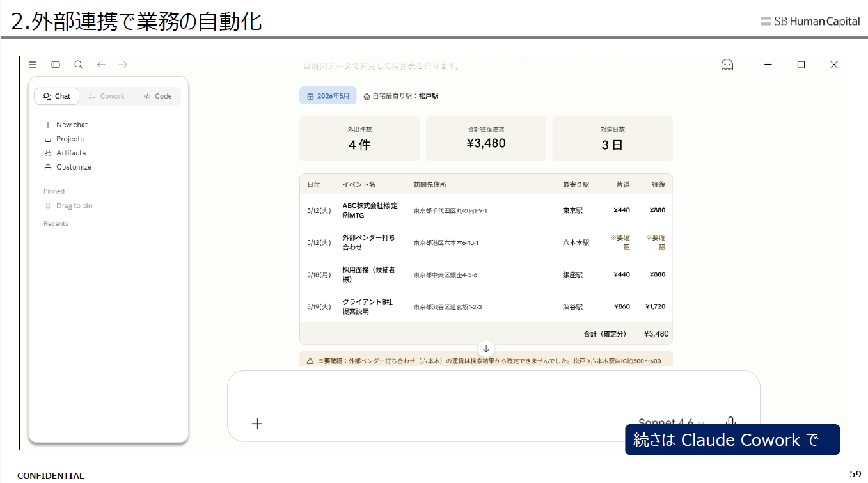Screen dimensions: 868x483
Task: Click the scroll-to-bottom down arrow button
Action: [x=486, y=349]
